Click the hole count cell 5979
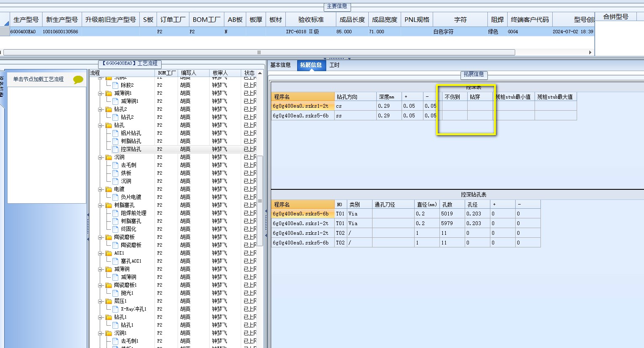The width and height of the screenshot is (644, 348). click(452, 223)
